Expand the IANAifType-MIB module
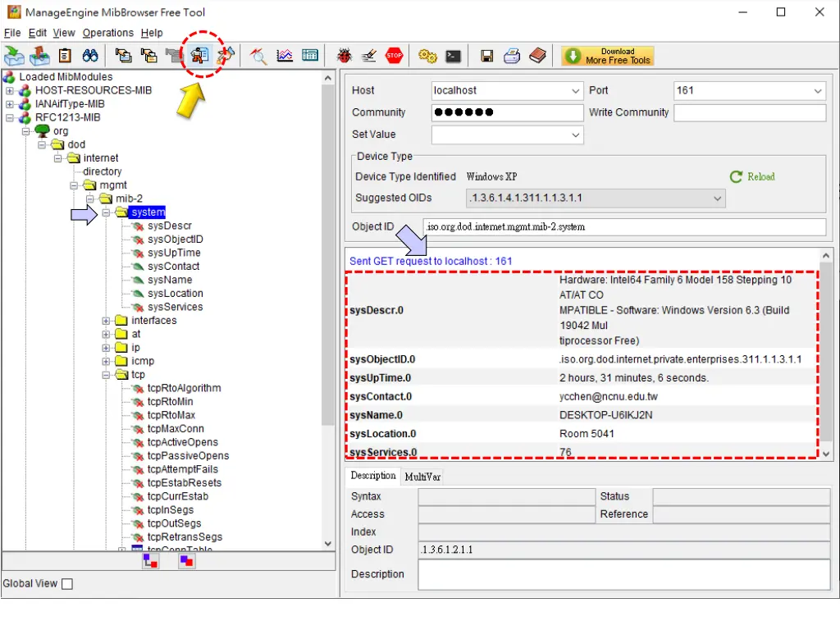This screenshot has height=630, width=840. click(10, 104)
